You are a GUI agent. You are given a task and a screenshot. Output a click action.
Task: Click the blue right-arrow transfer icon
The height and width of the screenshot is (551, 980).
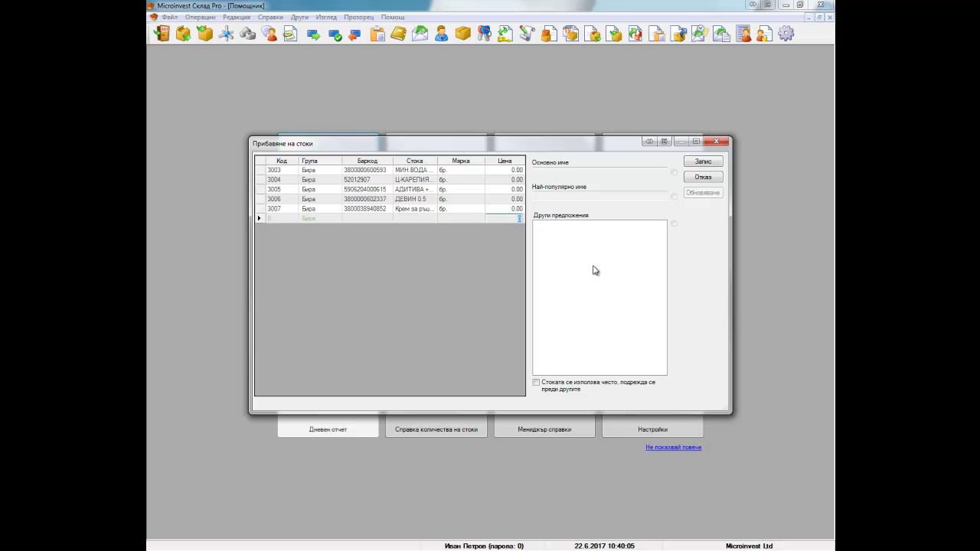tap(313, 34)
